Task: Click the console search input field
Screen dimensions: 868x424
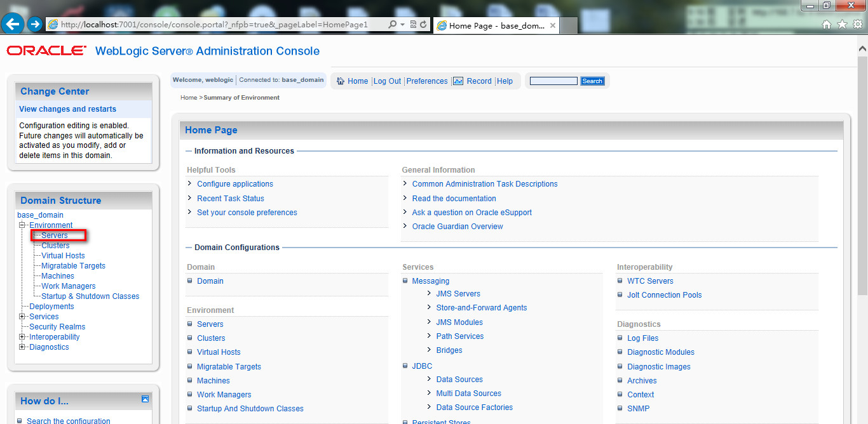Action: [553, 81]
